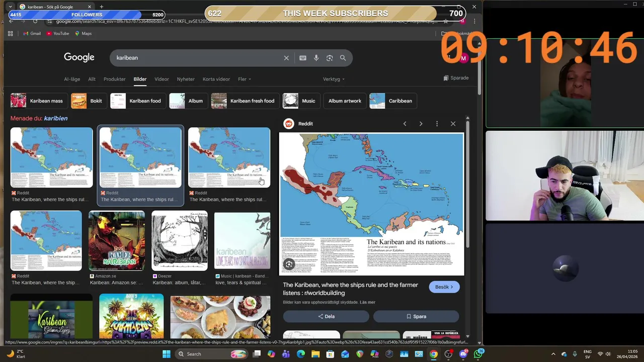644x362 pixels.
Task: Start voice search with microphone icon
Action: coord(316,58)
